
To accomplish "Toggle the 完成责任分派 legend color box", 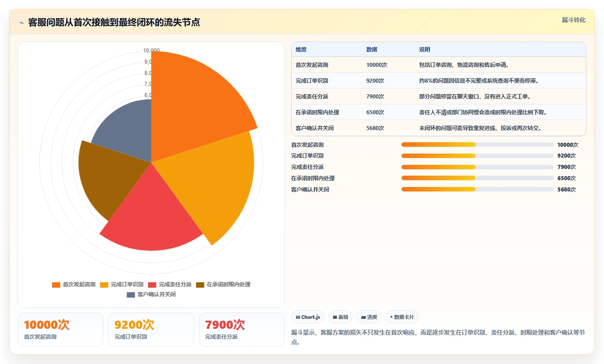I will tap(152, 285).
